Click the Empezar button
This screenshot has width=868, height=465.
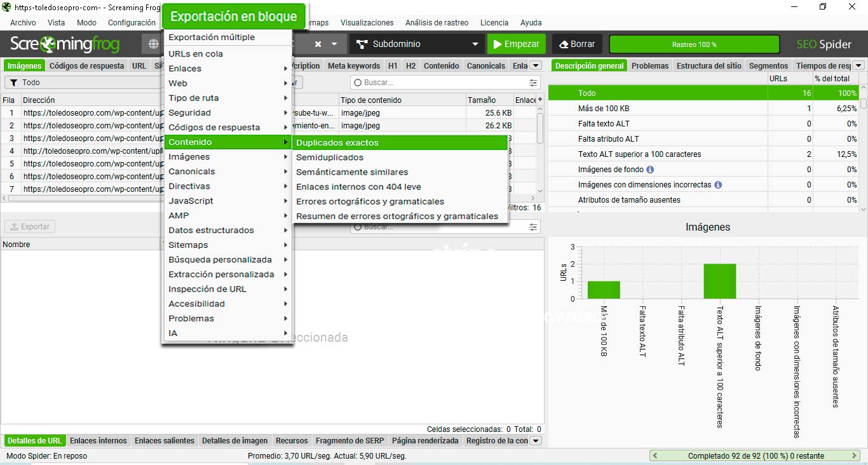point(516,44)
